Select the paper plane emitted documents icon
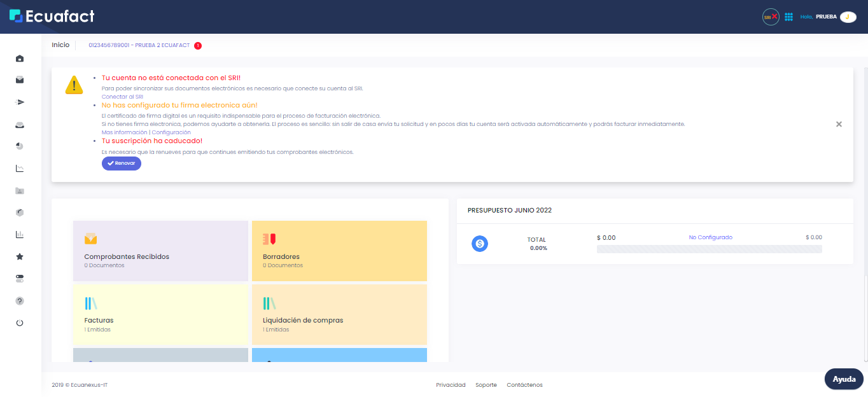868x397 pixels. [19, 102]
